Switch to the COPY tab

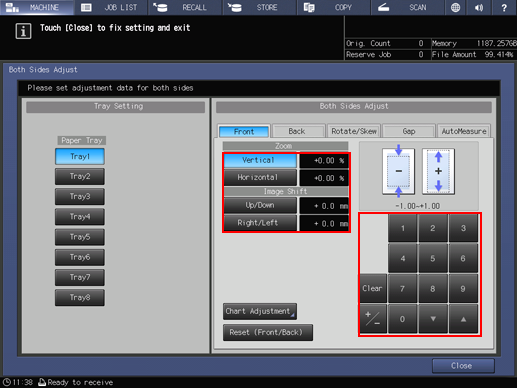[334, 7]
